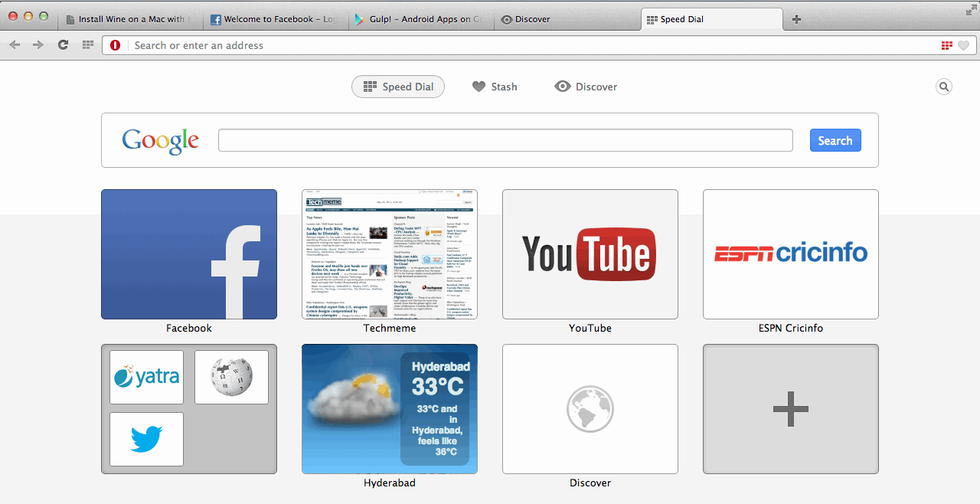Select the Speed Dial view button
Viewport: 980px width, 504px height.
pos(398,87)
